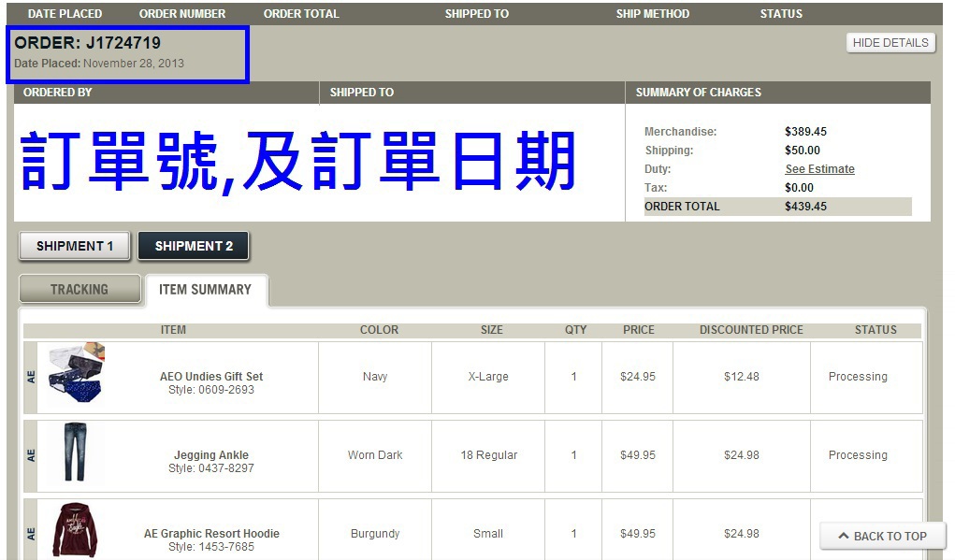The width and height of the screenshot is (955, 560).
Task: Click the STATUS header in top bar
Action: [x=781, y=13]
